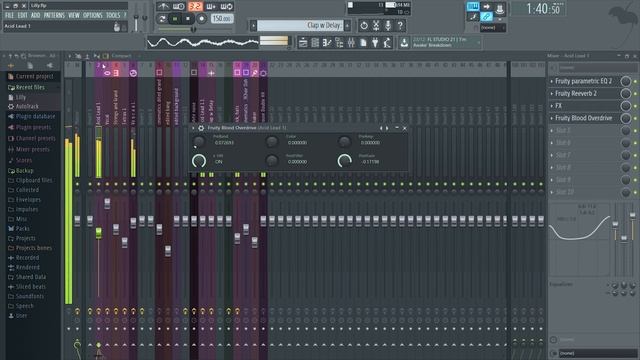
Task: Click the Acid Lead 1 hint bar text
Action: pyautogui.click(x=17, y=26)
